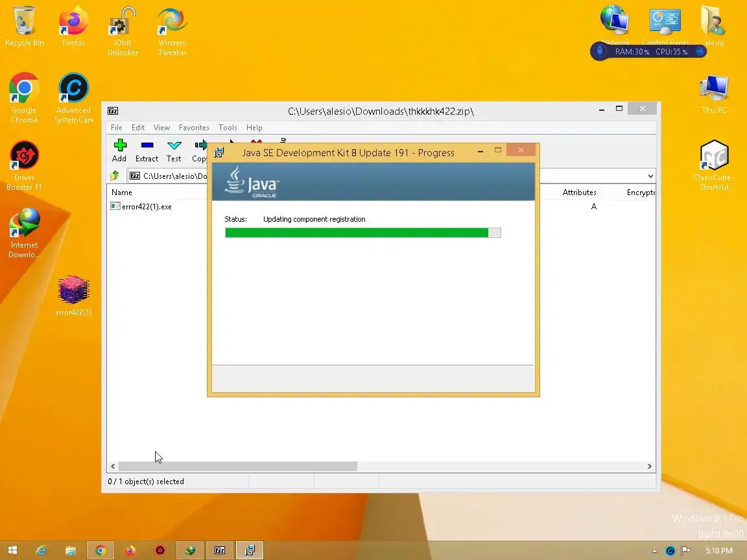Open Internet Explorer from the taskbar

(x=41, y=550)
